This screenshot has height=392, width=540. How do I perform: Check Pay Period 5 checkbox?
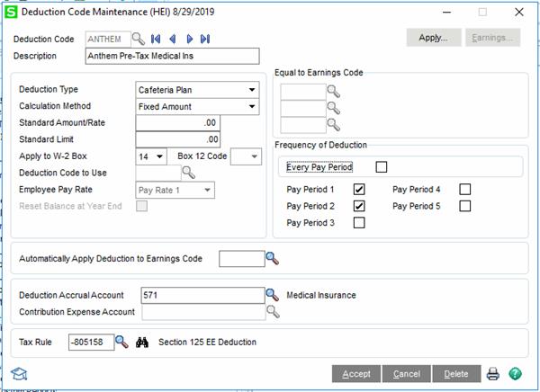465,206
